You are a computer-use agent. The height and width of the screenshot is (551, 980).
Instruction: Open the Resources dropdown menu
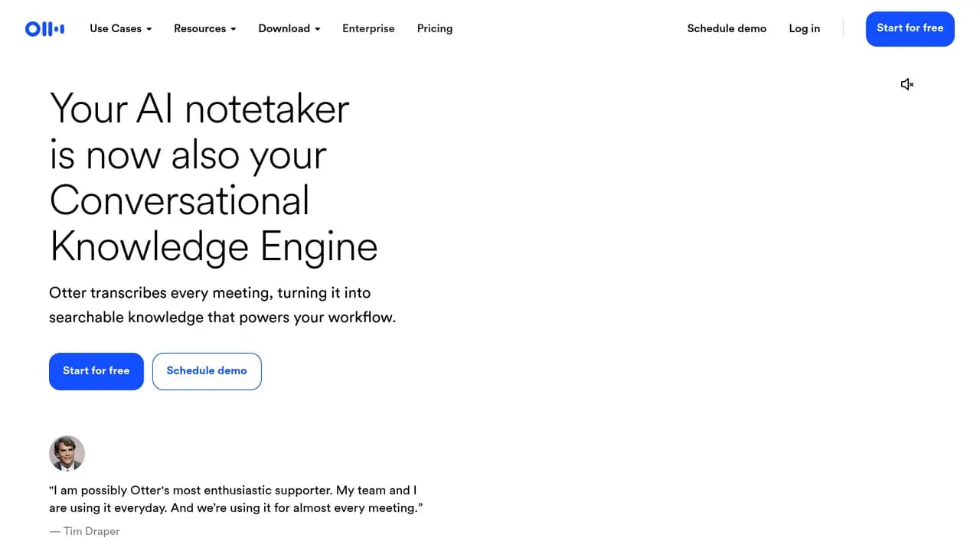(x=205, y=28)
